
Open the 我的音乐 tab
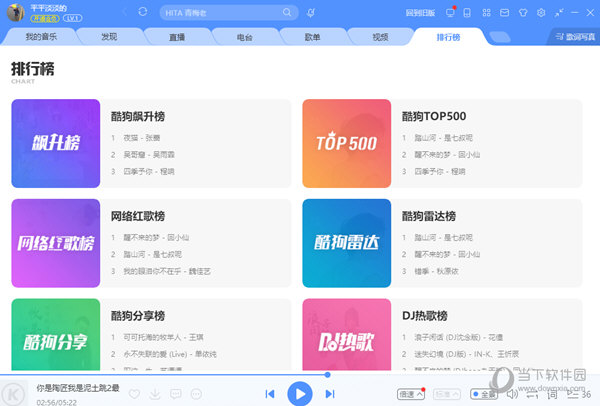[41, 37]
